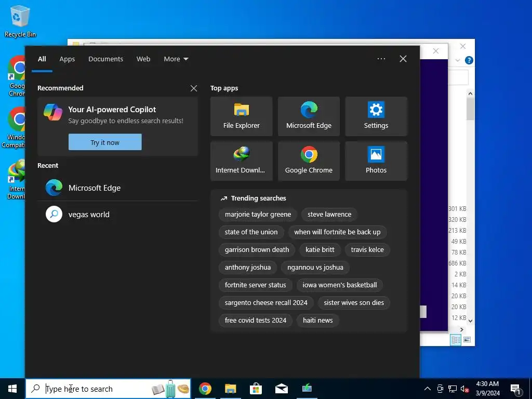Switch to the Apps tab

[x=67, y=59]
